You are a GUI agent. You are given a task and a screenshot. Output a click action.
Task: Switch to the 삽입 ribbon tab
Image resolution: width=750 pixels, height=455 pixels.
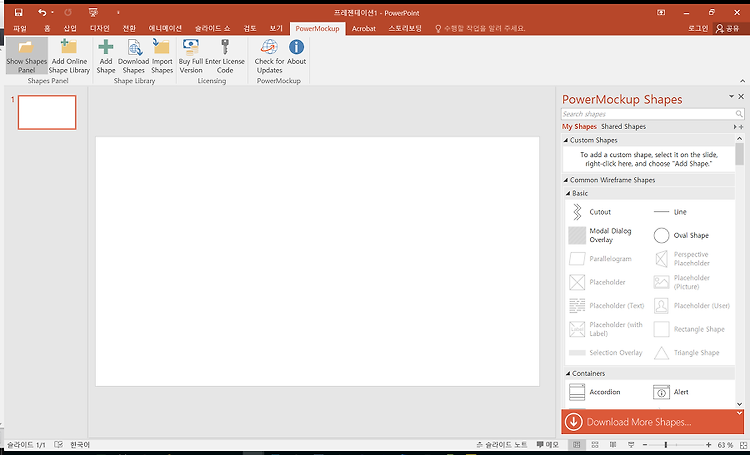[x=70, y=29]
